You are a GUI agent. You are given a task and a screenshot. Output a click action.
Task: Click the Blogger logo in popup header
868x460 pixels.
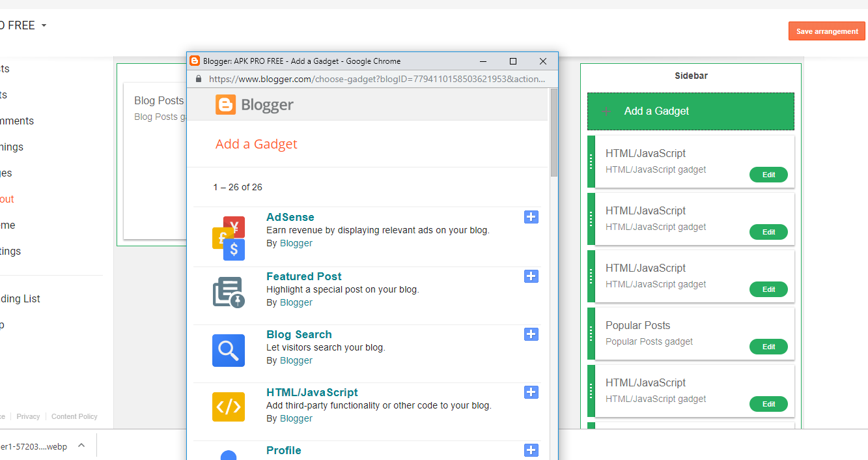255,105
